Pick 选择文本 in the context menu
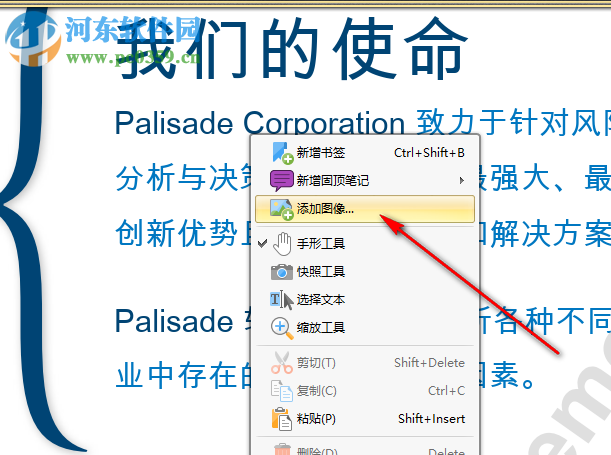This screenshot has width=611, height=455. point(365,300)
